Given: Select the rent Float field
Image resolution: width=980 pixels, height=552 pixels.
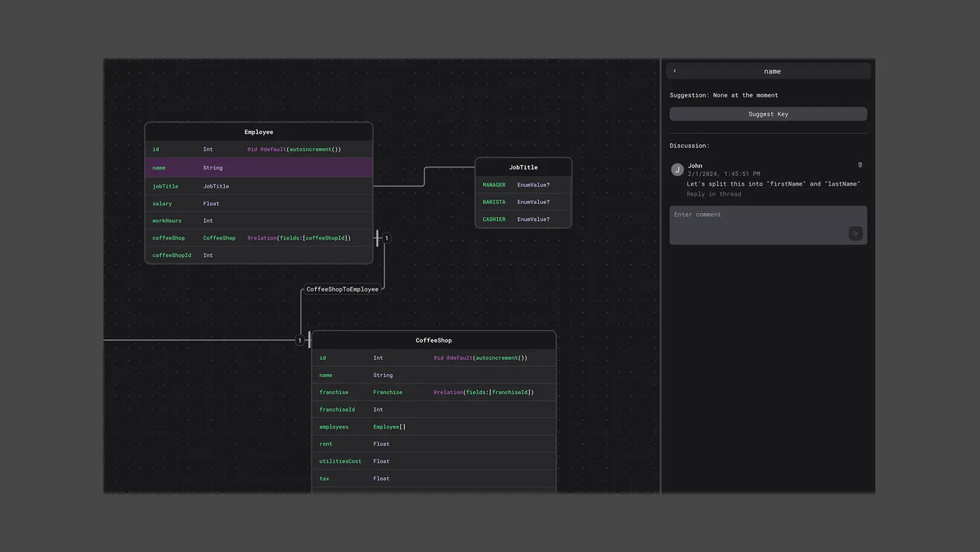Looking at the screenshot, I should [434, 443].
